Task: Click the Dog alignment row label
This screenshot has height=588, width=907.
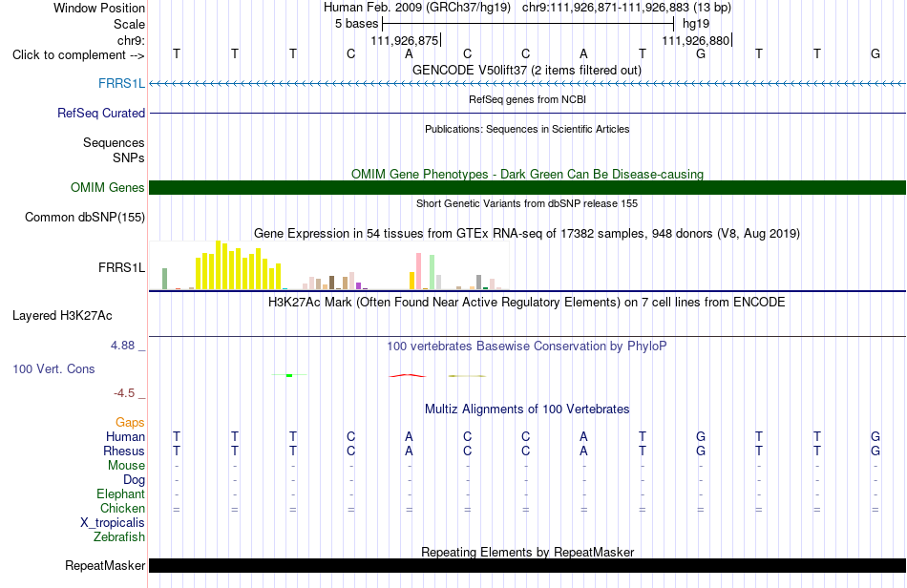Action: pos(134,480)
